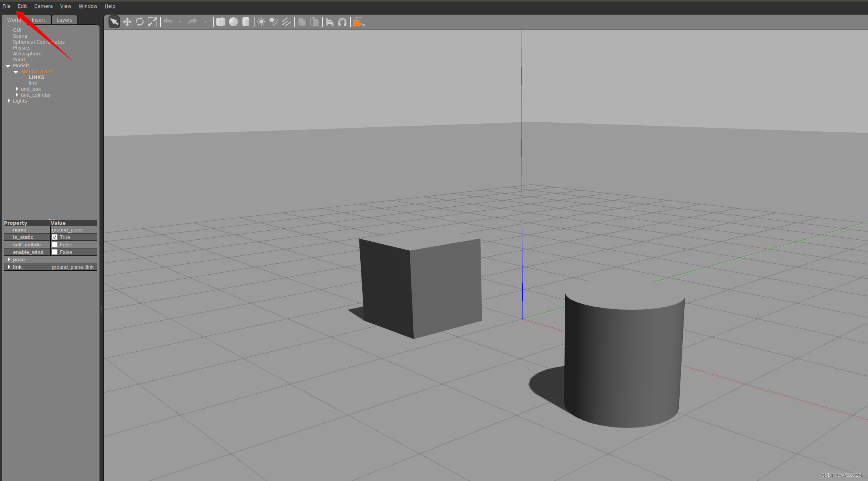Add a spot light
The width and height of the screenshot is (868, 481).
pos(274,22)
